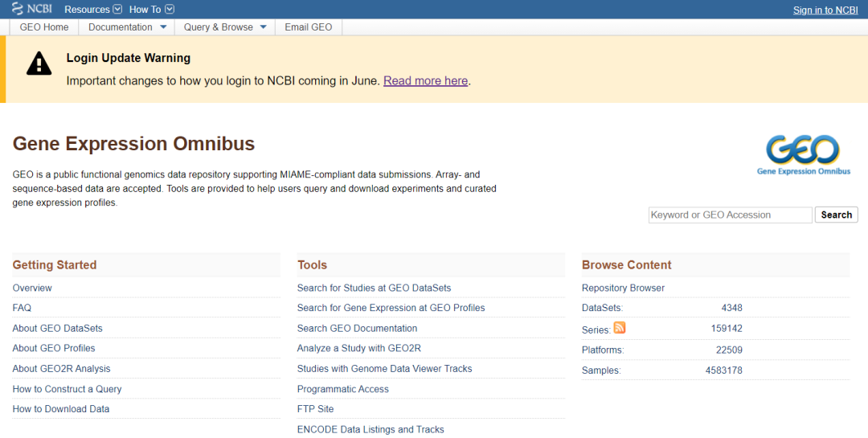Open ENCODE Data Listings and Tracks
868x438 pixels.
click(x=371, y=430)
